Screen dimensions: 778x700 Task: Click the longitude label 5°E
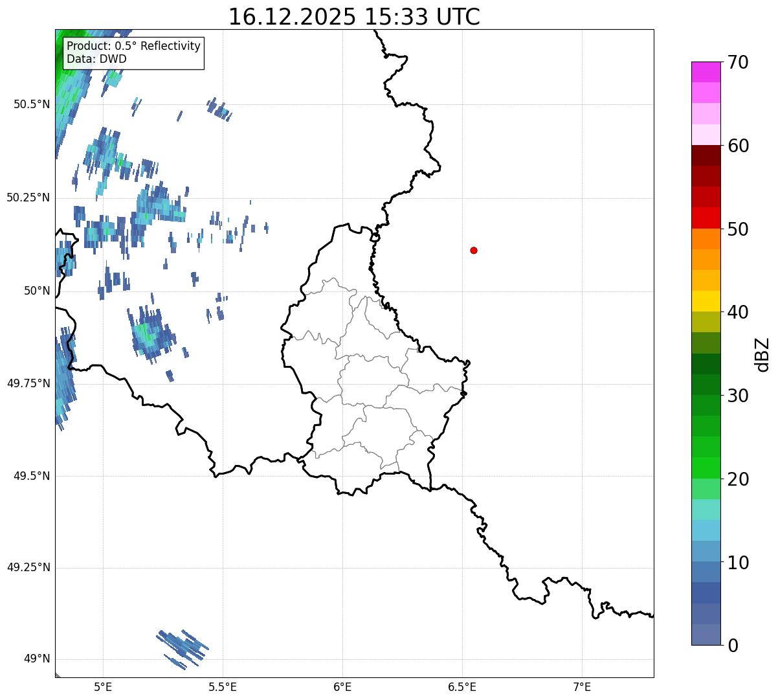103,686
